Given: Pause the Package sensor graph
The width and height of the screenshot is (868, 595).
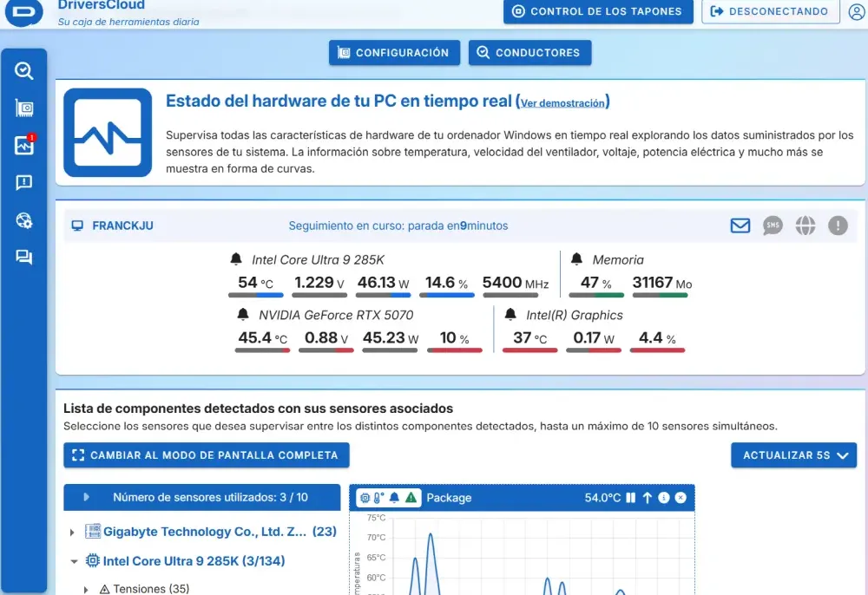Looking at the screenshot, I should click(x=630, y=498).
